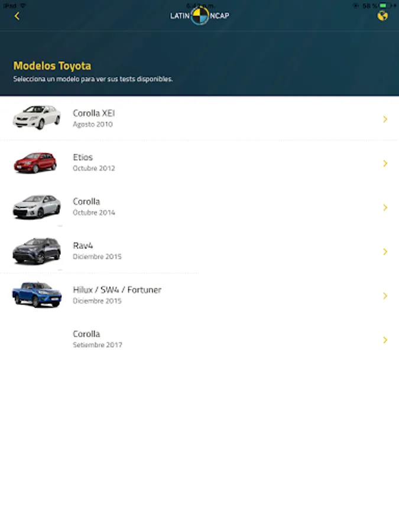Open chevron for Corolla Setiembre 2017

pyautogui.click(x=385, y=340)
